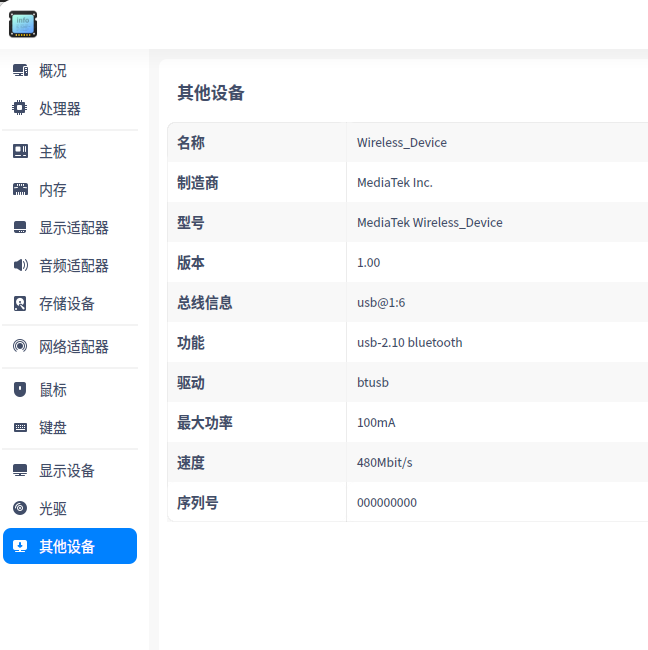Click the 型号 row label
Image resolution: width=648 pixels, height=650 pixels.
[191, 223]
